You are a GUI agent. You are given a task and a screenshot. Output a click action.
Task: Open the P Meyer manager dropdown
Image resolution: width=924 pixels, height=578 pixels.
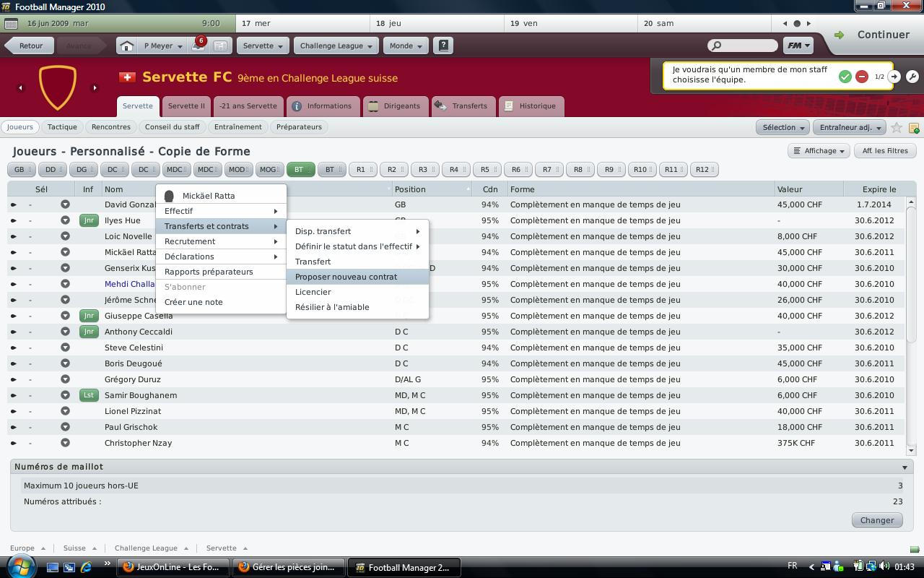[162, 46]
